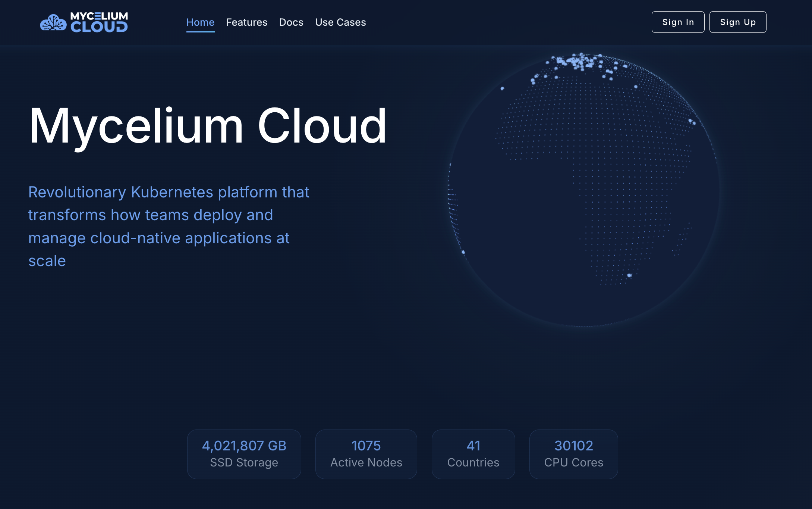
Task: Click the Mycelium cloud mushroom logo icon
Action: [53, 23]
